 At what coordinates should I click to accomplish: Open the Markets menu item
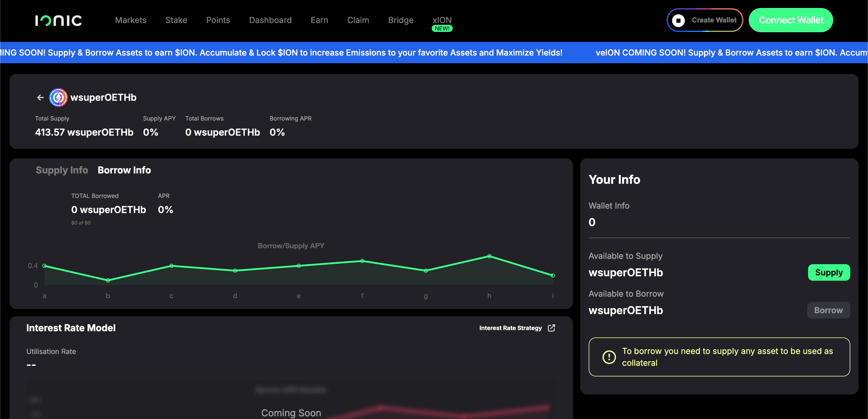(x=130, y=20)
